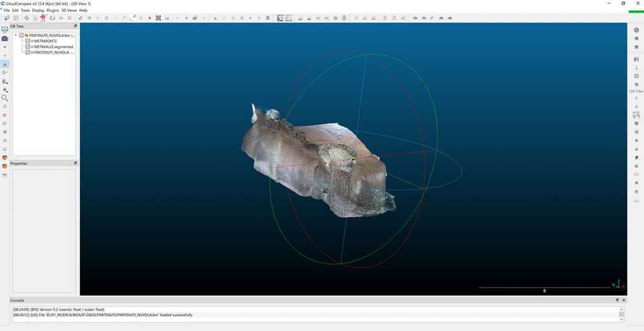Select the FRATENUTI_NUVOLA child cloud entry

[53, 52]
